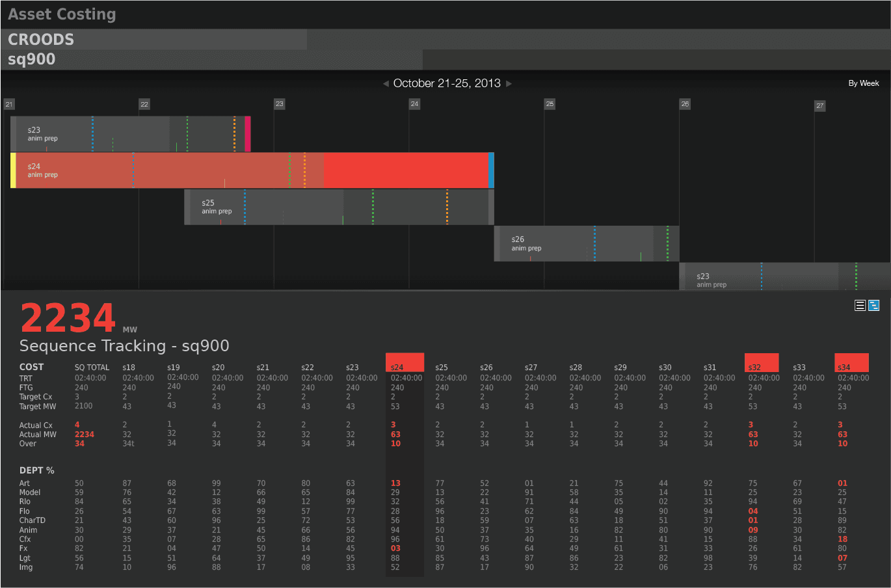Click the Over row label
Screen dimensions: 891x588
point(28,444)
